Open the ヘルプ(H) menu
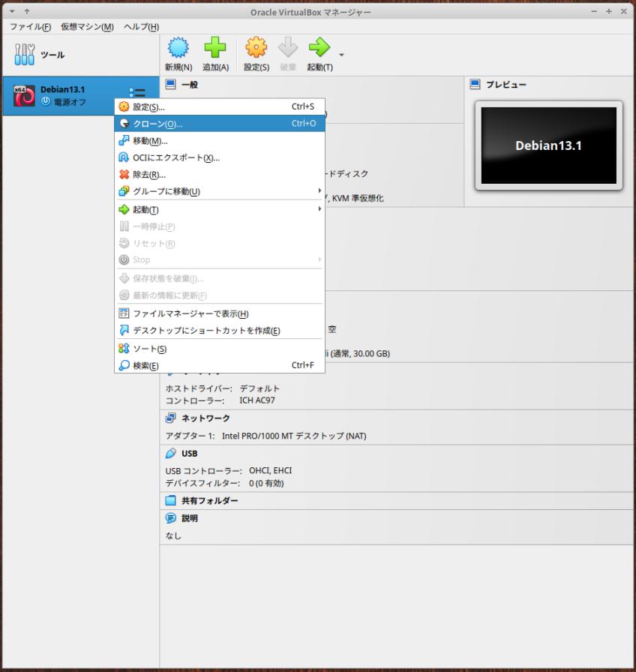 click(142, 26)
